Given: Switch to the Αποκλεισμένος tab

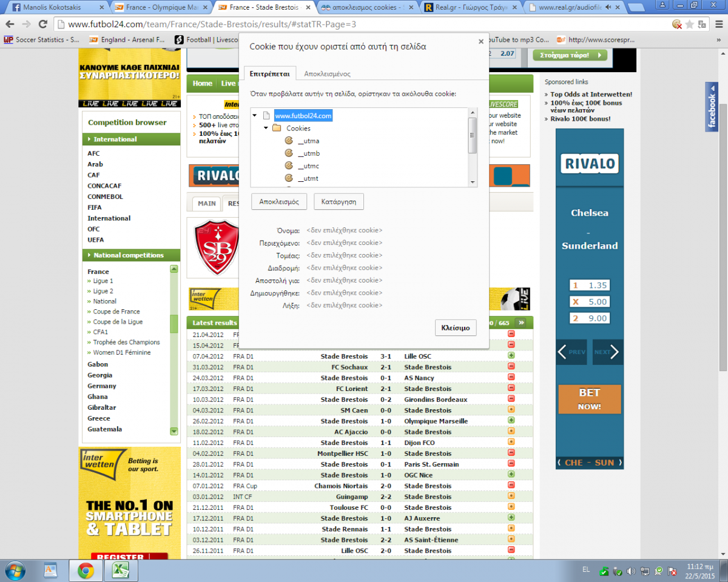Looking at the screenshot, I should 327,74.
